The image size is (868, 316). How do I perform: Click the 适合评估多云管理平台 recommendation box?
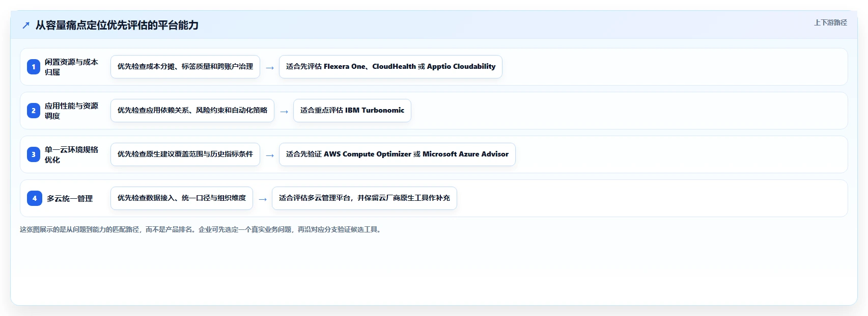(365, 198)
